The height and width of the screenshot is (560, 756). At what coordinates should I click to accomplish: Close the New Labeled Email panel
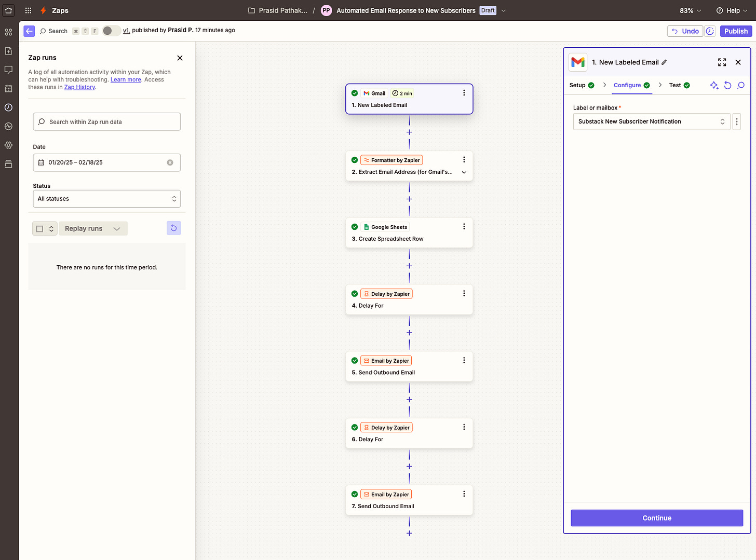(x=738, y=62)
